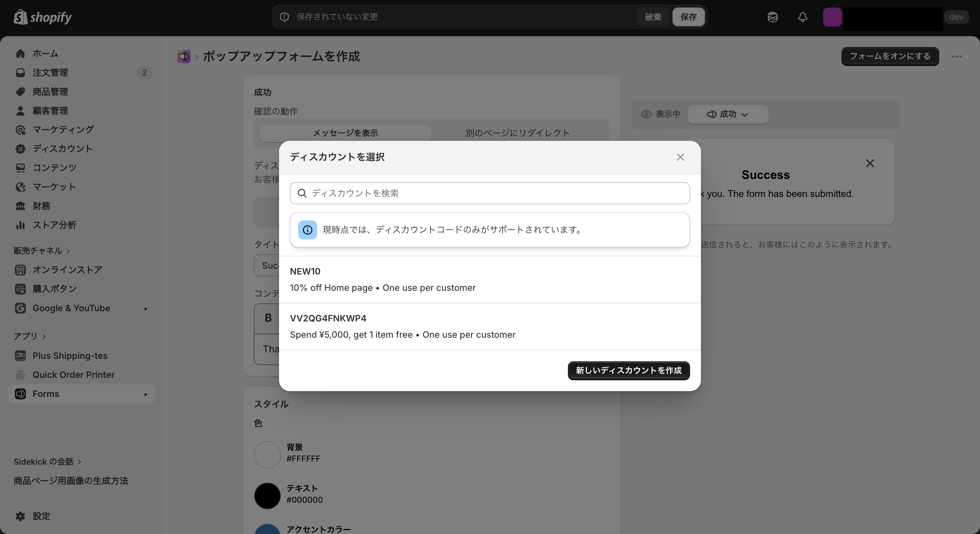980x534 pixels.
Task: Click the Shopify logo
Action: tap(42, 17)
